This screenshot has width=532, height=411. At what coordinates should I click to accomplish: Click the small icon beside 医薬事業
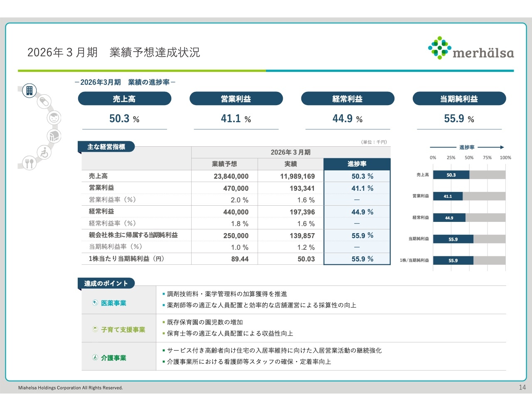click(x=95, y=303)
